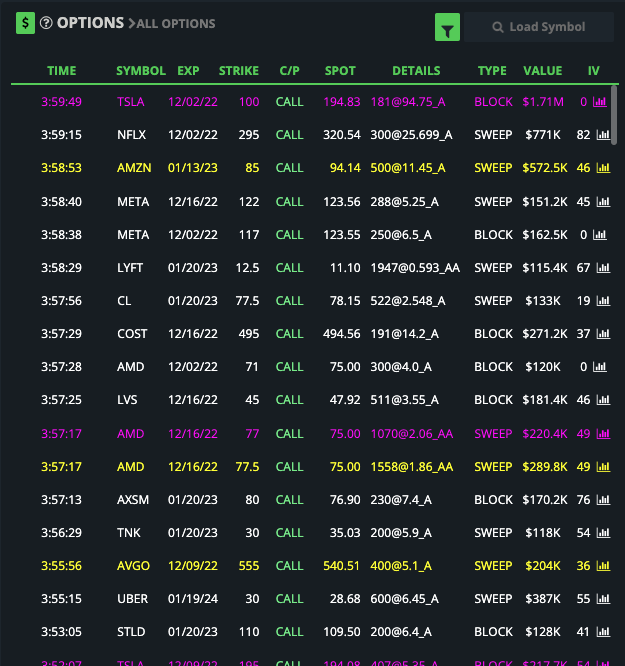
Task: Click the STLD symbol cell
Action: [131, 632]
